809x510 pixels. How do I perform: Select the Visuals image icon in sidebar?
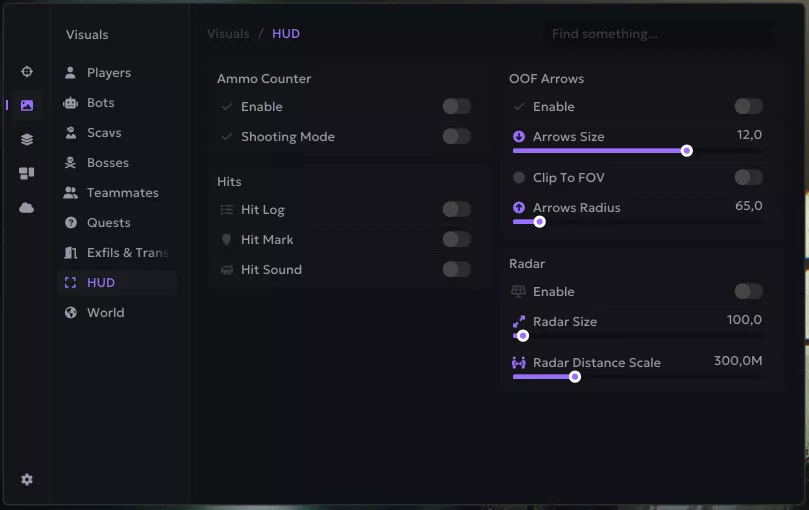pyautogui.click(x=27, y=105)
